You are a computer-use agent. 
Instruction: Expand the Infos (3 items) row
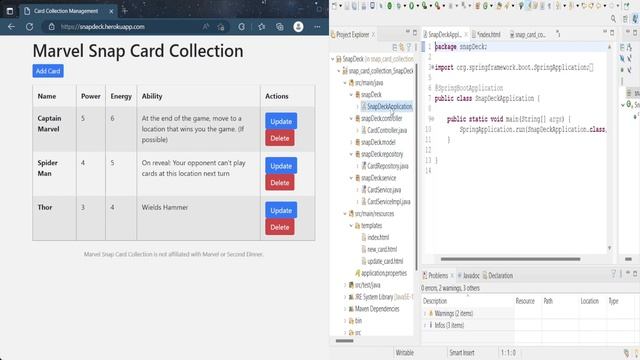425,325
